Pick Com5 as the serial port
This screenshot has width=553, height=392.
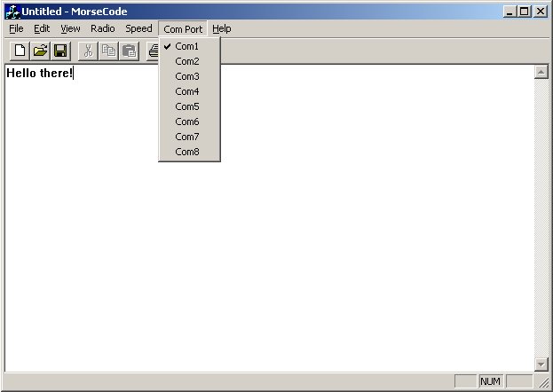click(189, 106)
